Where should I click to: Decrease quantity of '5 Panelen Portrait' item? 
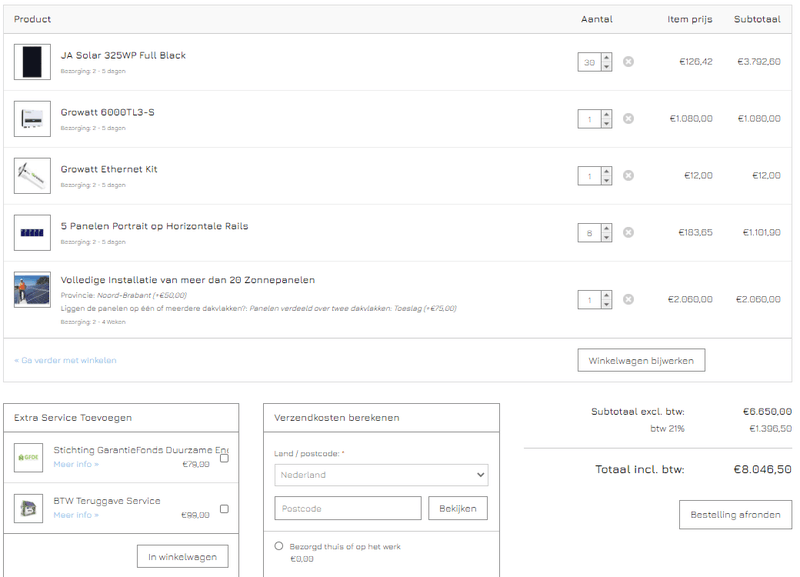[x=605, y=237]
